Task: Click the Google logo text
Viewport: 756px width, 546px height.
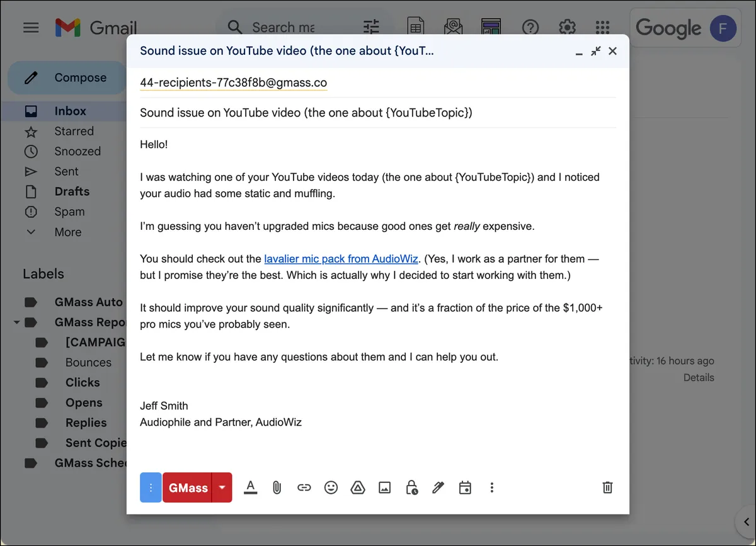Action: coord(668,28)
